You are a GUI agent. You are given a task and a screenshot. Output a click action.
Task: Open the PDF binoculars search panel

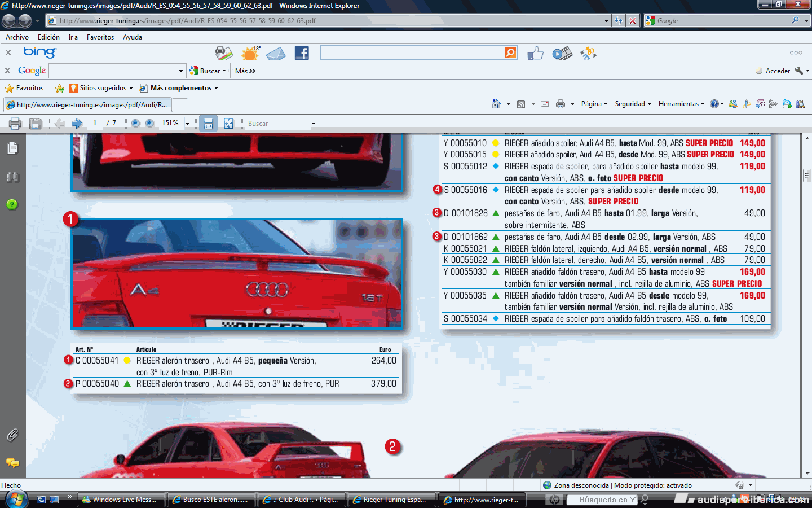(12, 177)
